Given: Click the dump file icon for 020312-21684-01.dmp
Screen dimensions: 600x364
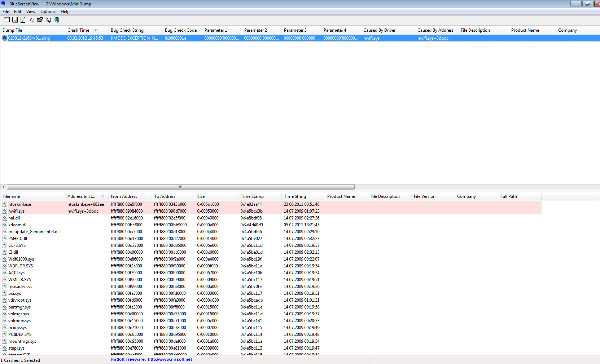Looking at the screenshot, I should [5, 38].
